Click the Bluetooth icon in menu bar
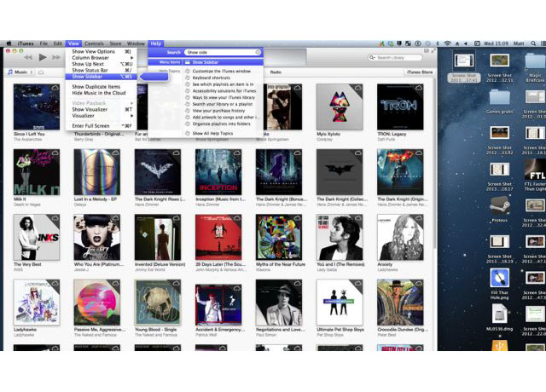This screenshot has width=546, height=392. coord(438,43)
